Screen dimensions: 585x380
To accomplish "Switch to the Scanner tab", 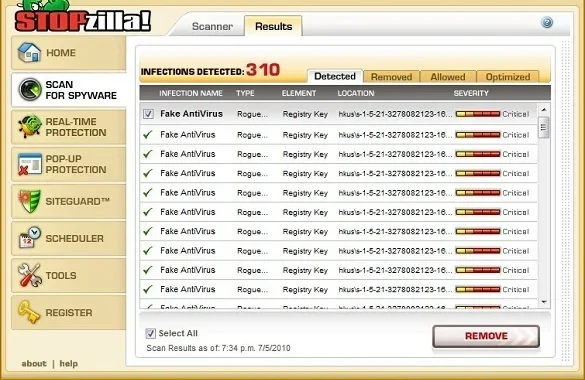I will point(212,26).
